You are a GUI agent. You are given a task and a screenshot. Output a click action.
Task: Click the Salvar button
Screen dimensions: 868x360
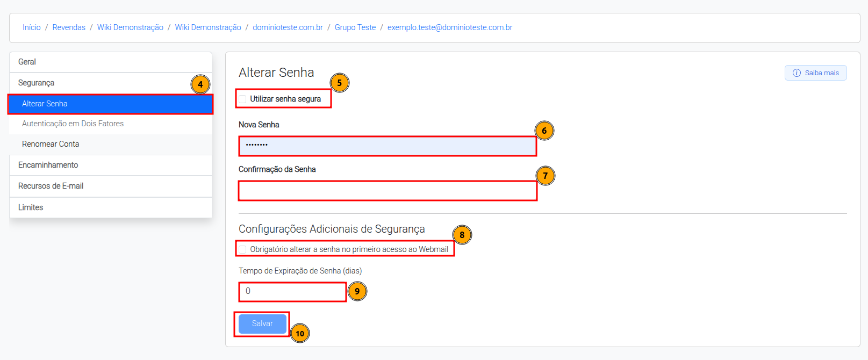(x=262, y=323)
